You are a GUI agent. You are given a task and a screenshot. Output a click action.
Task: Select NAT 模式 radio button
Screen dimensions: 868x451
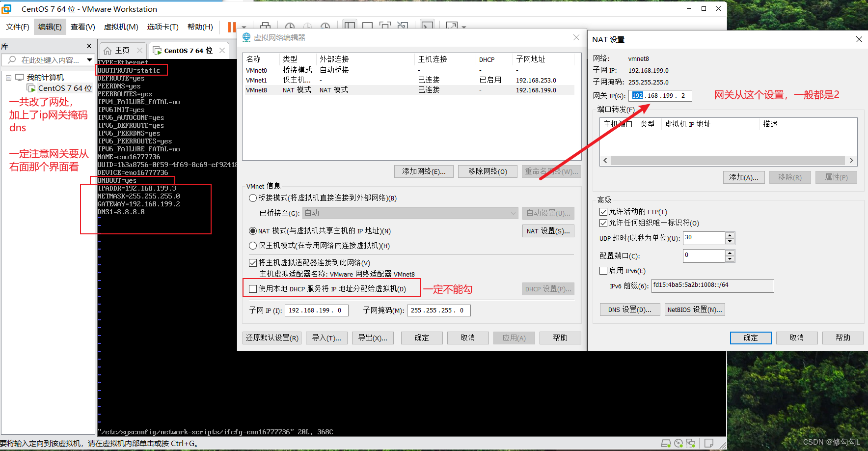tap(253, 231)
